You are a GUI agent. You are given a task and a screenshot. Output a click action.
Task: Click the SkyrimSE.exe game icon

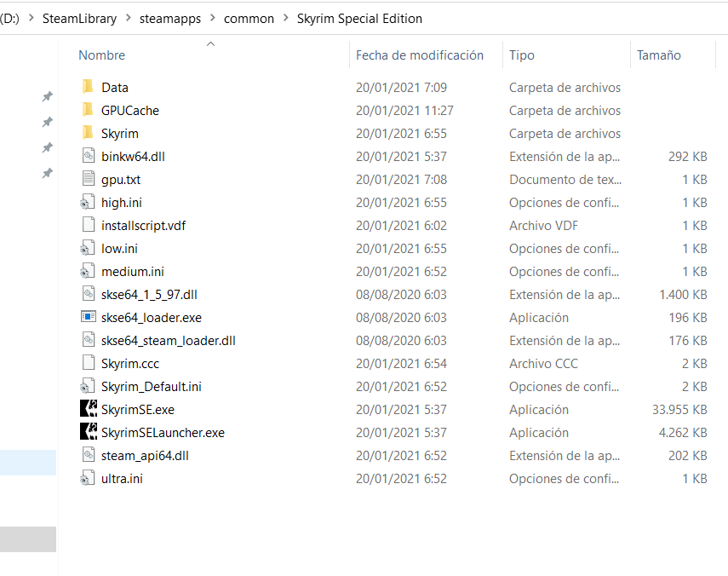coord(89,409)
